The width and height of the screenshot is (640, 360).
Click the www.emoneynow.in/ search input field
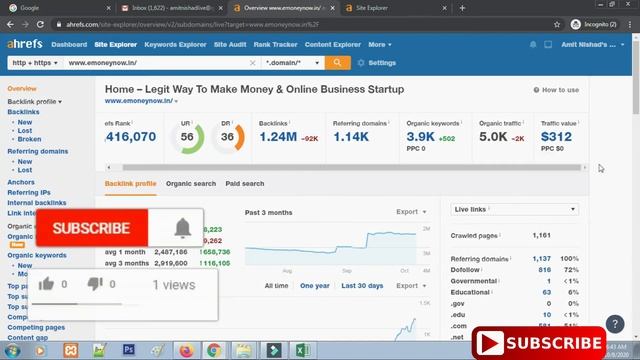[x=157, y=63]
